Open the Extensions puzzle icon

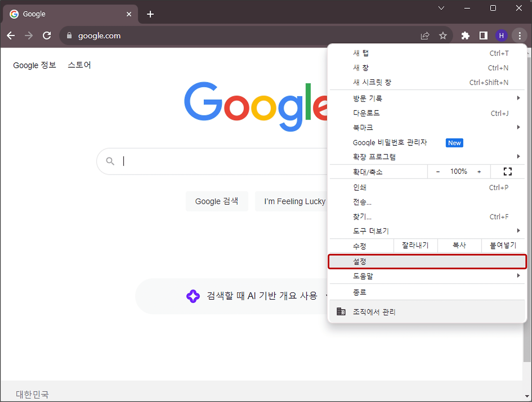pyautogui.click(x=465, y=36)
